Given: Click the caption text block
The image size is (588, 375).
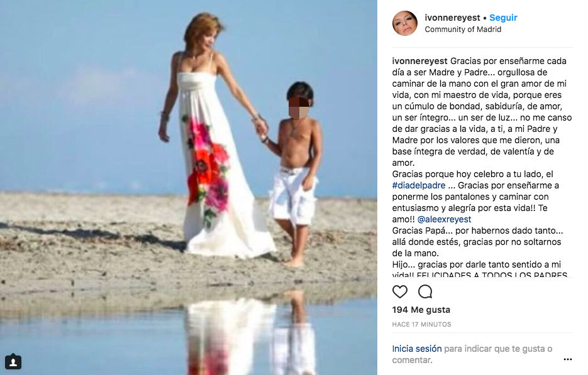Looking at the screenshot, I should point(482,166).
